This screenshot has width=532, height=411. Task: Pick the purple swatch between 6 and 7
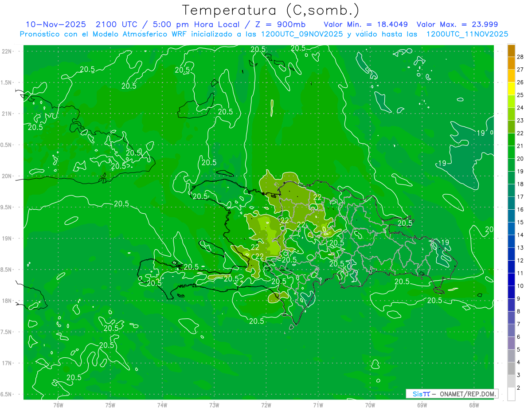pyautogui.click(x=511, y=330)
